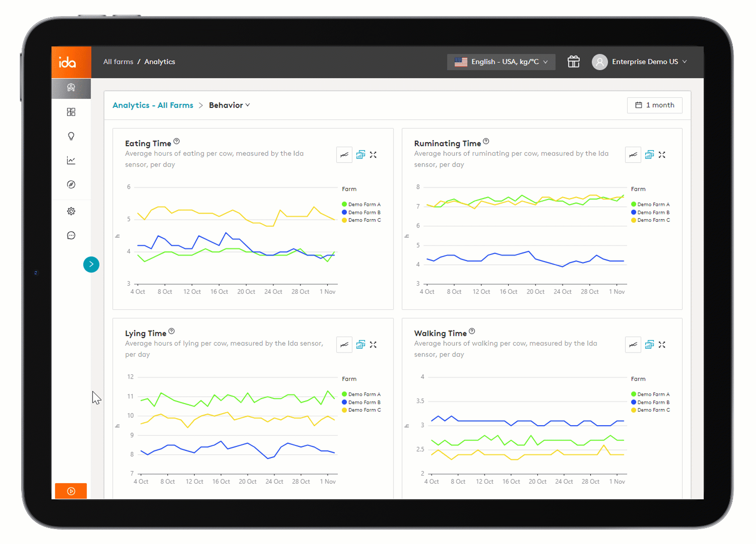The height and width of the screenshot is (544, 756).
Task: Go to All farms breadcrumb
Action: coord(118,62)
